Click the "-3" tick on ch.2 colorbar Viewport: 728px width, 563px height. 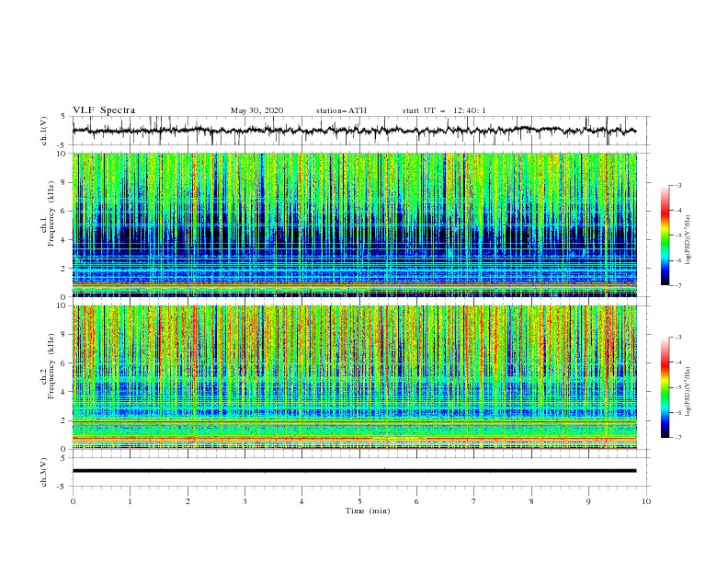(x=677, y=338)
